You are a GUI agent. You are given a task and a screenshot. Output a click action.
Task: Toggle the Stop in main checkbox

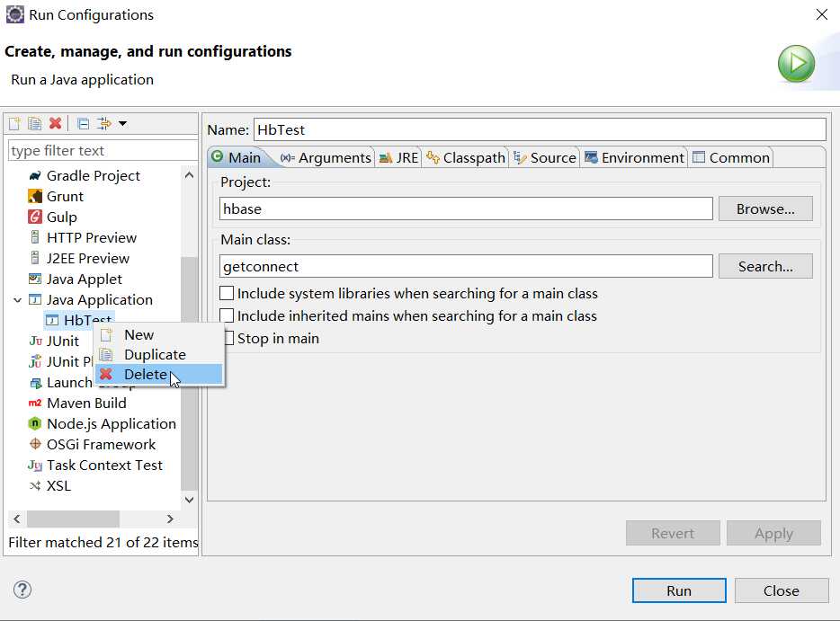point(229,339)
